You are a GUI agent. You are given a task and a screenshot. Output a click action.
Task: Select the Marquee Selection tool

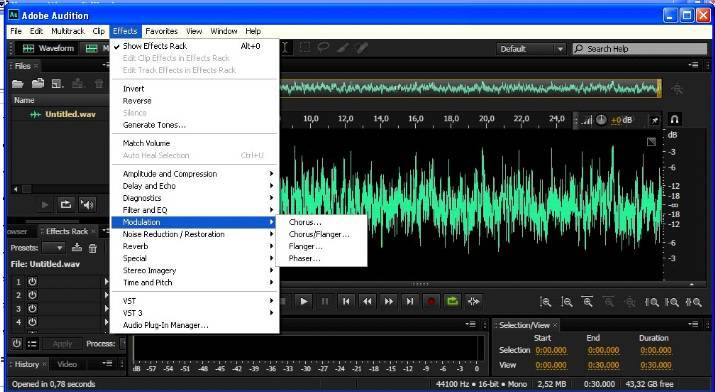coord(305,48)
